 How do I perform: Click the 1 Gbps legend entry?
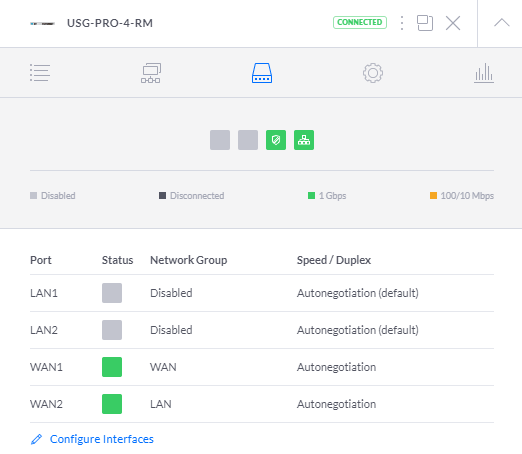(327, 196)
